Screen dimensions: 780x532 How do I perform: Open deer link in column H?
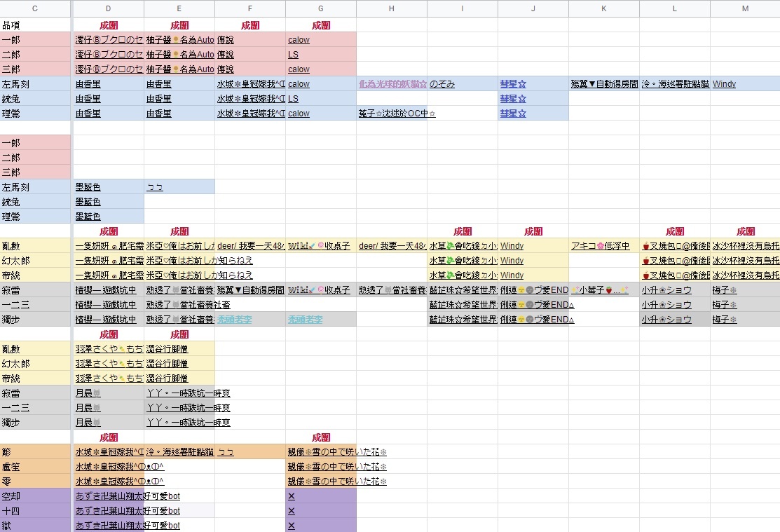392,246
